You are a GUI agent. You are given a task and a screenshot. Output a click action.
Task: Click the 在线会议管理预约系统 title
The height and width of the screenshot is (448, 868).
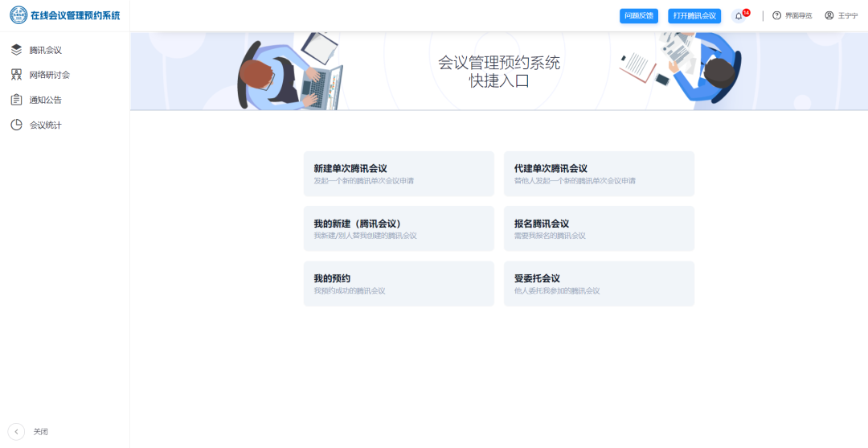[76, 15]
